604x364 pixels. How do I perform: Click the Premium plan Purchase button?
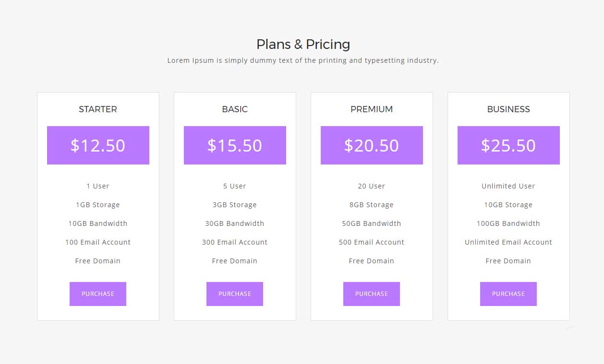[x=372, y=294]
